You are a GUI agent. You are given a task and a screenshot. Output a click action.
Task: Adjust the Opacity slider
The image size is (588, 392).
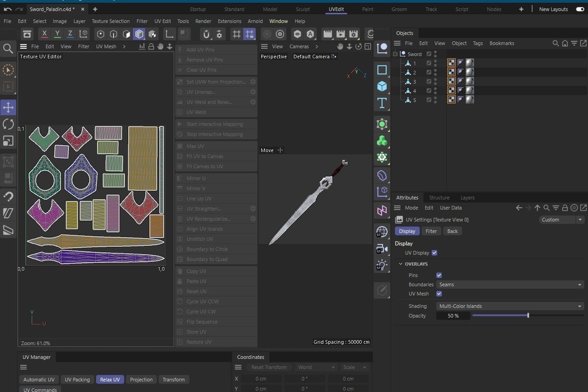pos(528,315)
